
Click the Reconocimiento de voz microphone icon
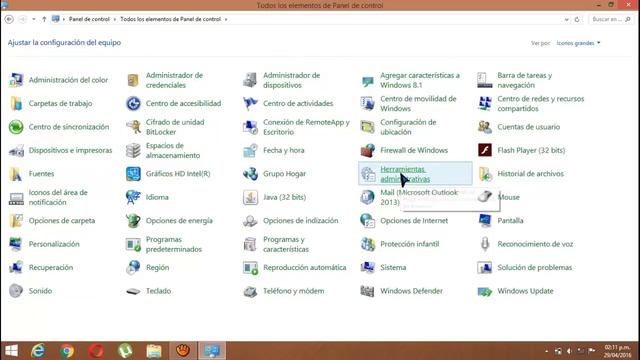click(484, 244)
